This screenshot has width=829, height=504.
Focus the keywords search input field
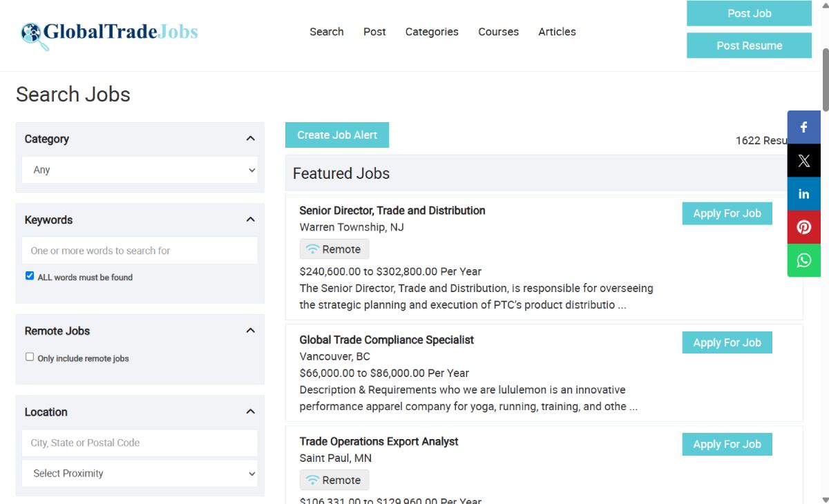click(x=140, y=251)
